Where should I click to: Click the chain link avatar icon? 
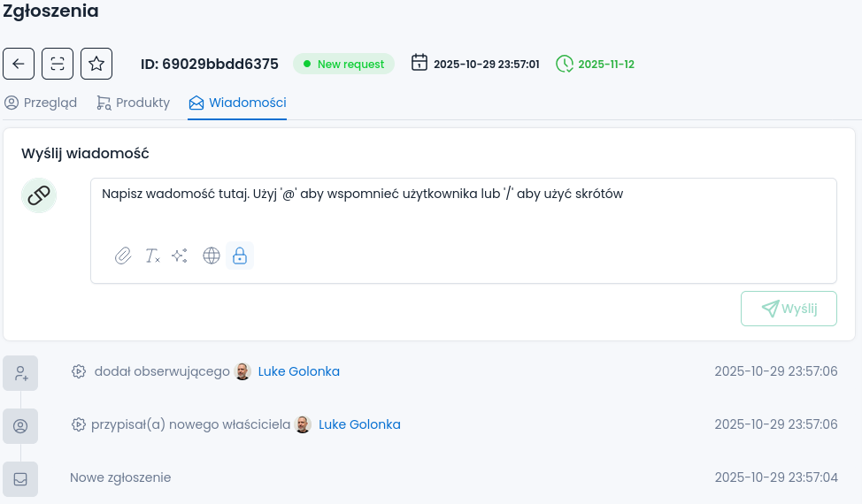(39, 195)
